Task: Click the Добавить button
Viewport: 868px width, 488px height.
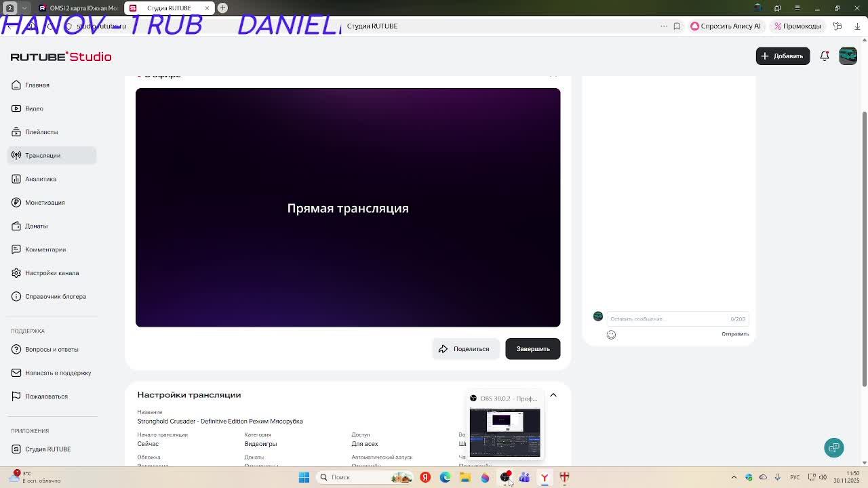Action: tap(783, 56)
